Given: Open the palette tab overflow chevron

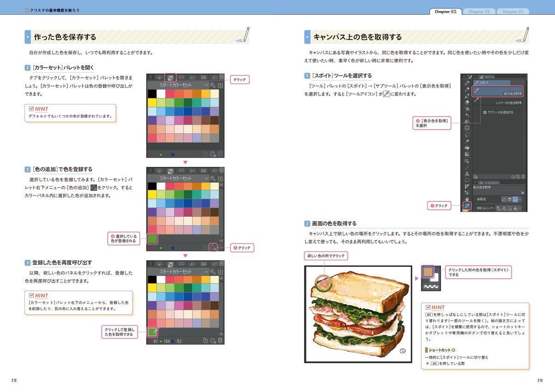Looking at the screenshot, I should click(221, 77).
